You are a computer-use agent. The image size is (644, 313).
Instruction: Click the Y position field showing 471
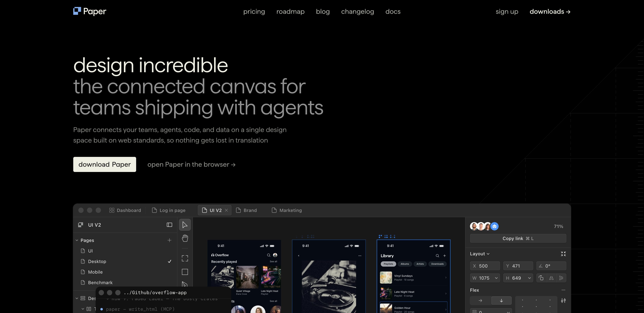[518, 266]
